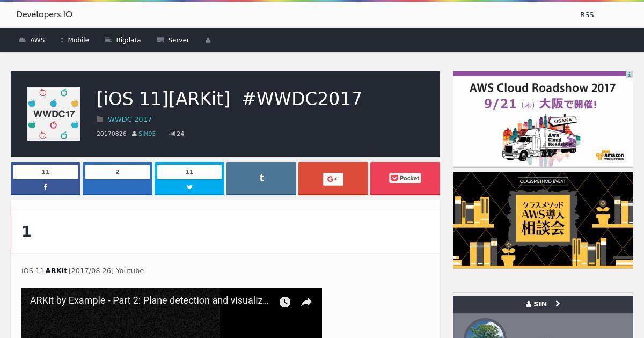Open the Classmethod AWS consultation event banner

click(x=543, y=221)
